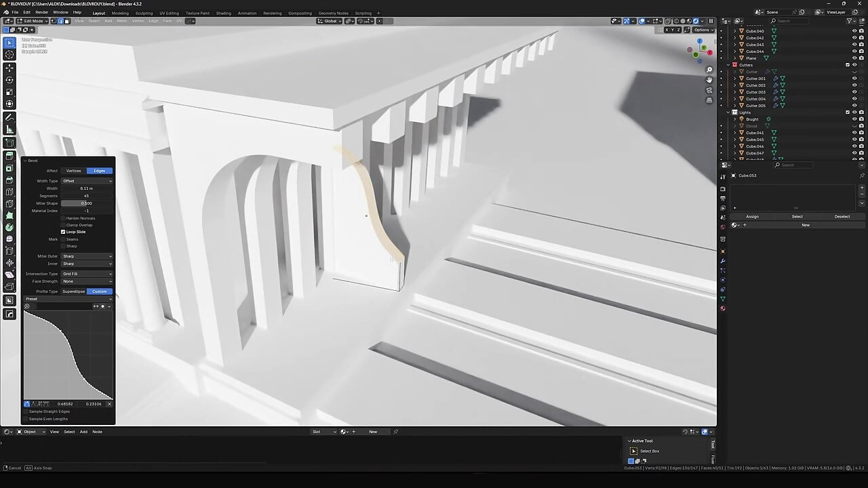The width and height of the screenshot is (868, 488).
Task: Click the Search field in the outliner
Action: click(790, 21)
